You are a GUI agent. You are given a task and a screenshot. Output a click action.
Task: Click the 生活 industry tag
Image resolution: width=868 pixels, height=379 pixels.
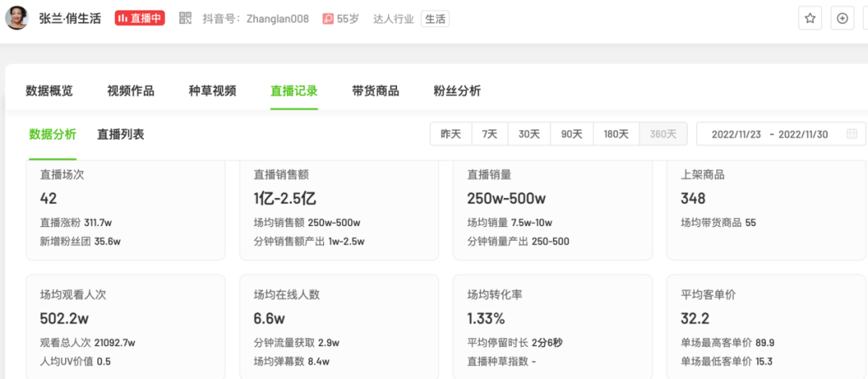(435, 19)
